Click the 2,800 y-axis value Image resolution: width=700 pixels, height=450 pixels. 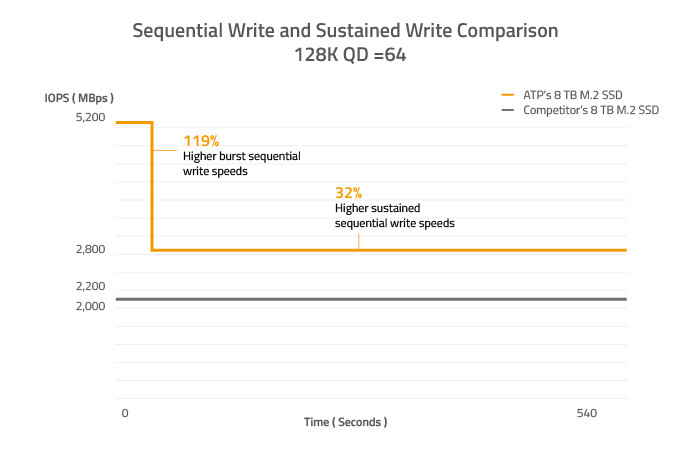click(90, 250)
